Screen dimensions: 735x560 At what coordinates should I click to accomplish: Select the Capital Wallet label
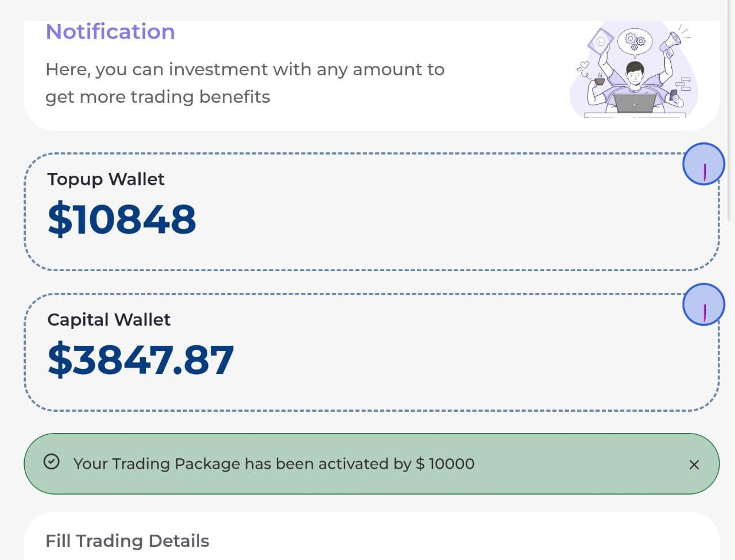[x=109, y=320]
